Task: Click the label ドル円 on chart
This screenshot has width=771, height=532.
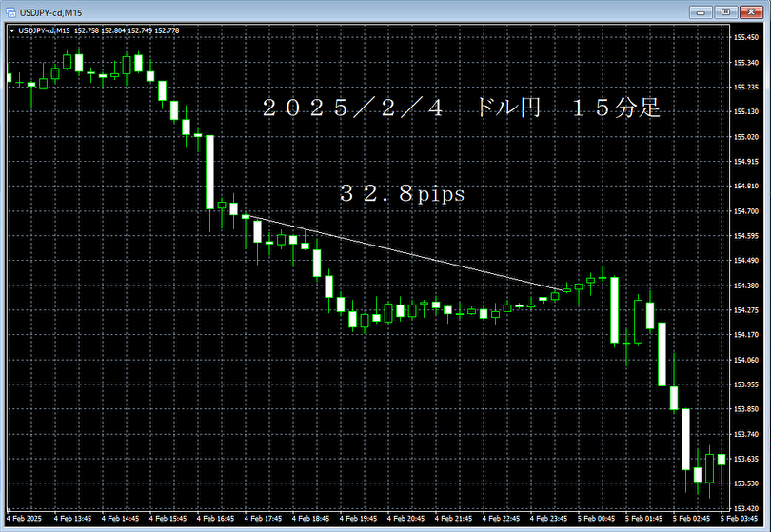Action: point(508,108)
